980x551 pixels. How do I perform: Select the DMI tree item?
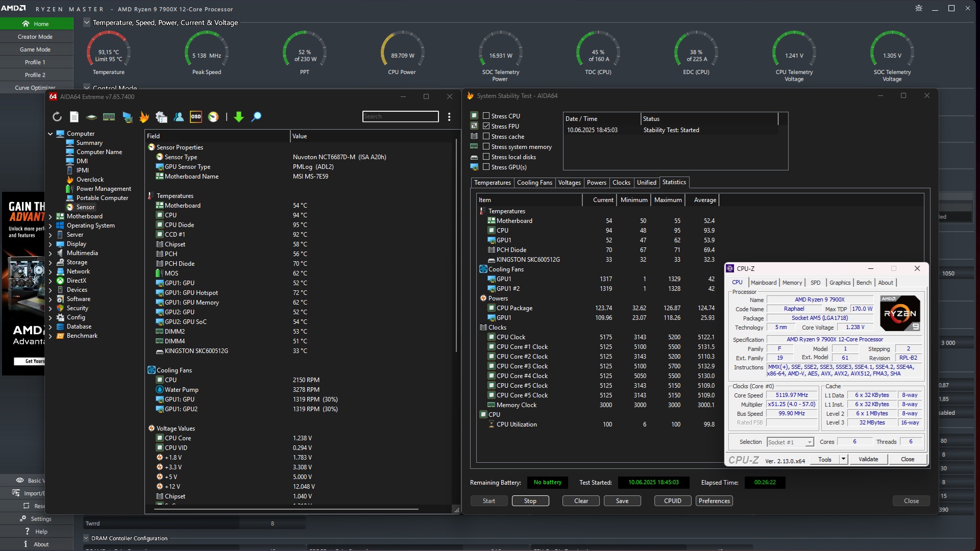[77, 161]
